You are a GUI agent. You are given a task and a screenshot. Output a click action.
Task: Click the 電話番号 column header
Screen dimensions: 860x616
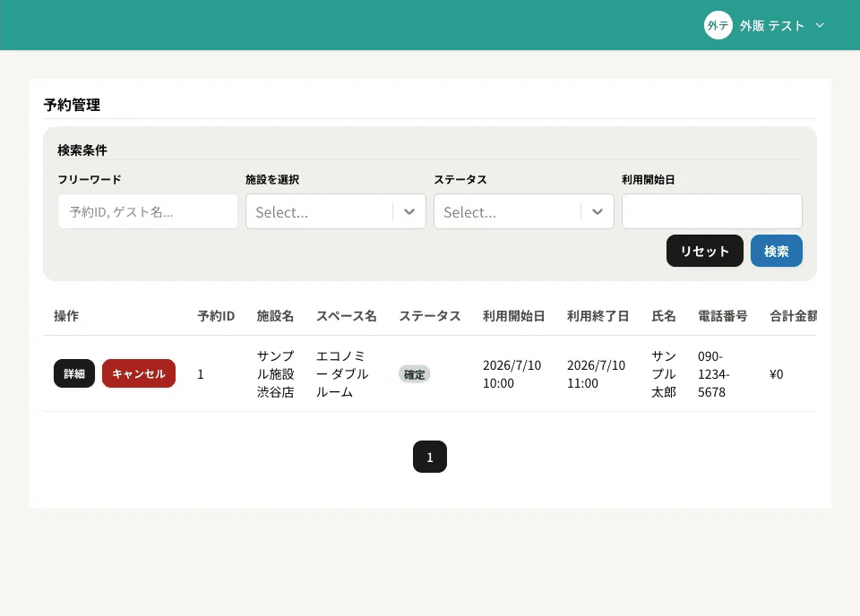723,316
